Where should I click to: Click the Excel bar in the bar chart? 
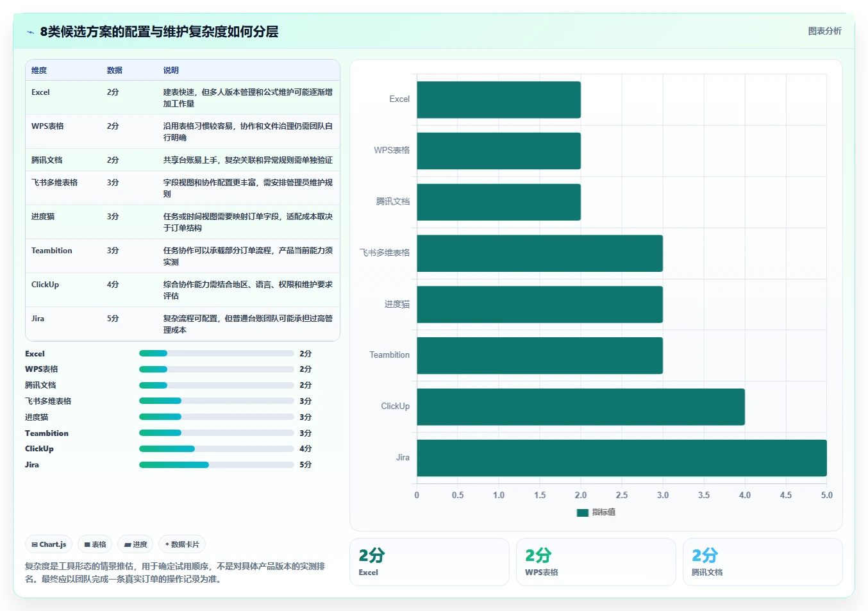pyautogui.click(x=499, y=99)
